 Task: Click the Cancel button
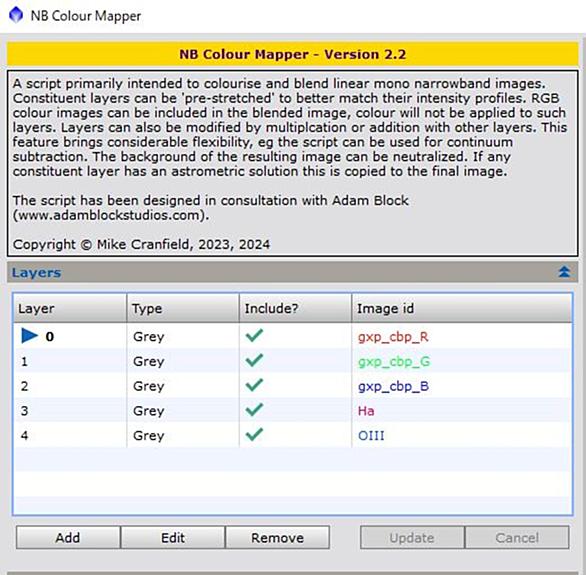[x=517, y=538]
